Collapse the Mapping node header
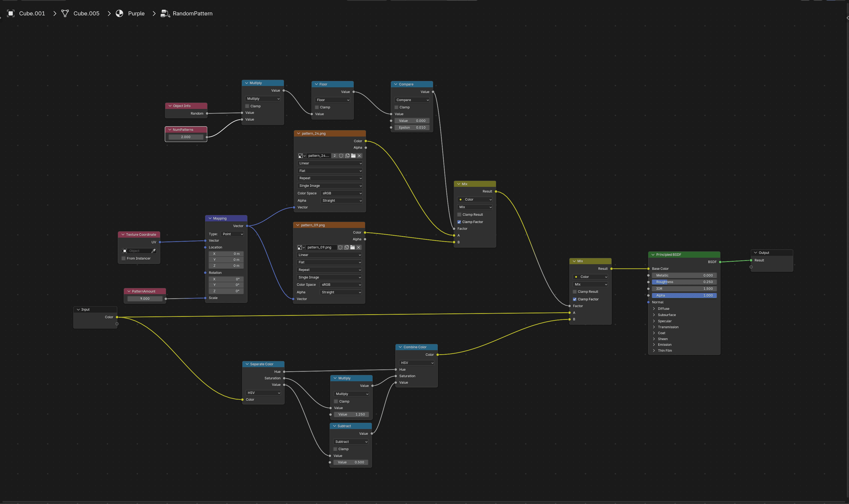This screenshot has width=849, height=504. click(x=210, y=218)
